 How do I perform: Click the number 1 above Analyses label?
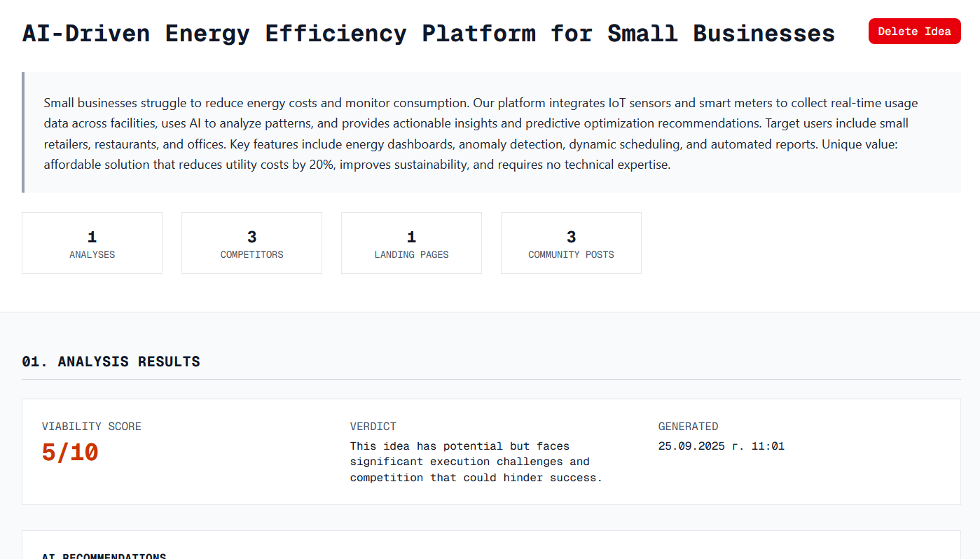click(x=92, y=237)
